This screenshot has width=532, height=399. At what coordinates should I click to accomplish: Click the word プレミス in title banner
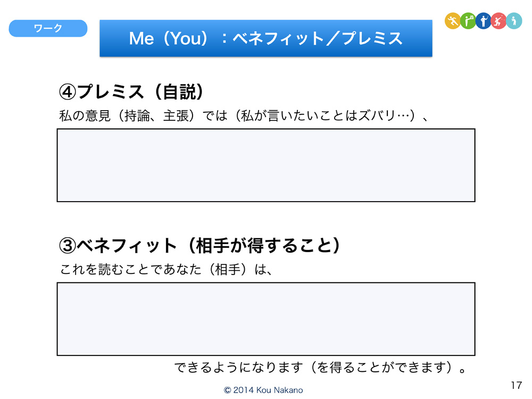pos(372,38)
